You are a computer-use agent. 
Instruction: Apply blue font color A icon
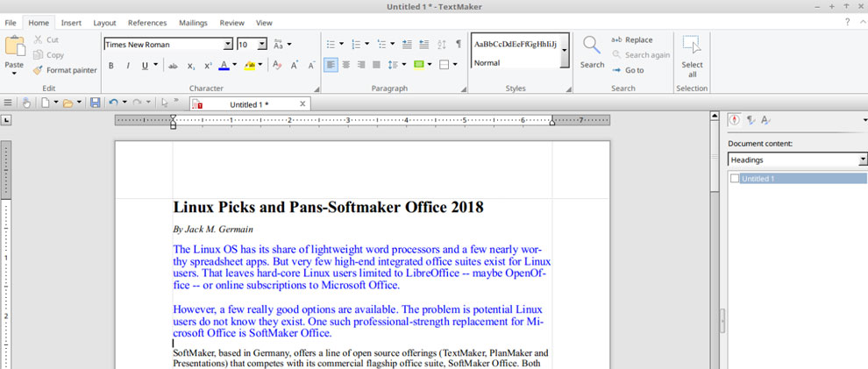pos(224,65)
